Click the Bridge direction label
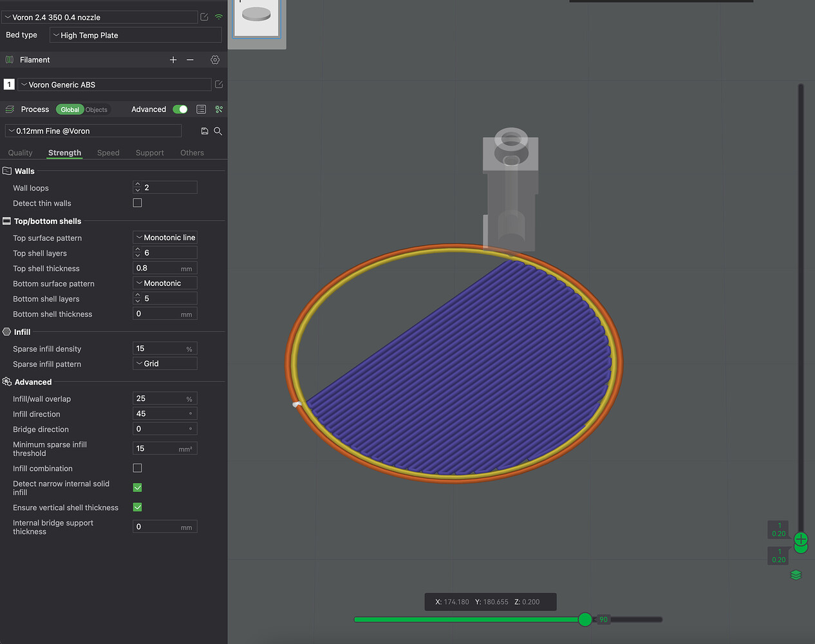 [x=41, y=430]
